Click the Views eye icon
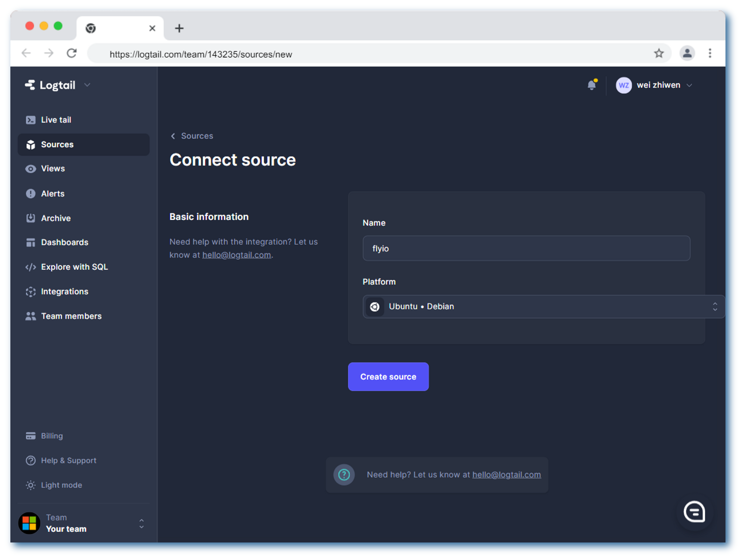This screenshot has height=560, width=743. coord(31,168)
